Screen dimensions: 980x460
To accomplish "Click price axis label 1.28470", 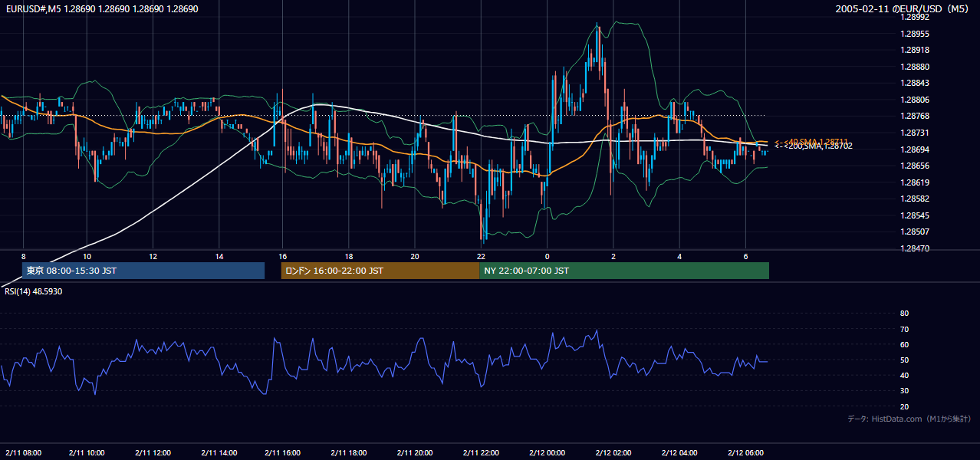I will coord(915,249).
